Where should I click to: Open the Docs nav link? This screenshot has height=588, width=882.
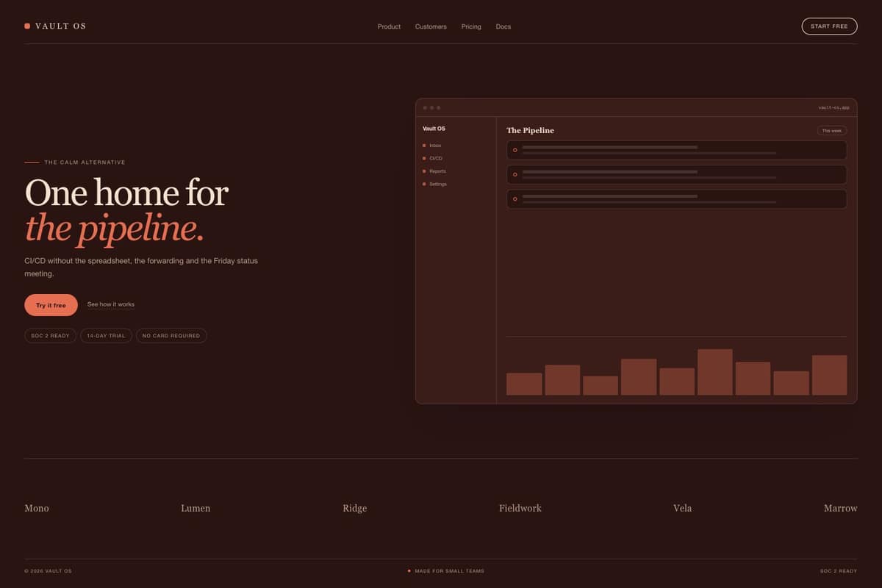tap(503, 26)
